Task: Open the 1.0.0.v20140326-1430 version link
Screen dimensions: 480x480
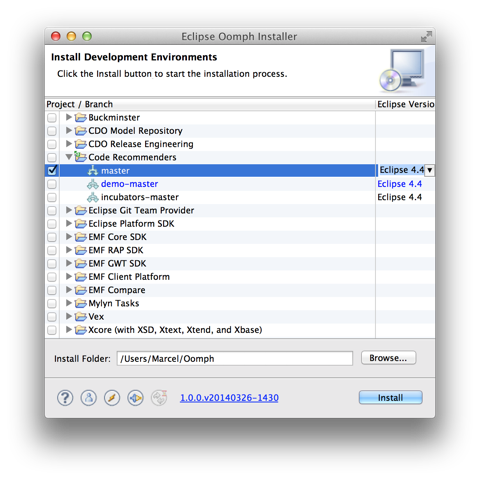Action: 229,398
